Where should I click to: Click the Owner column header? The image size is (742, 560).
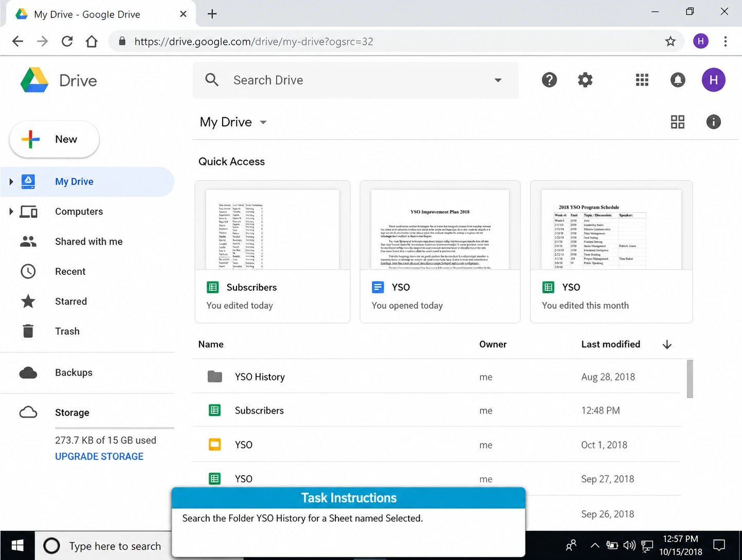[493, 344]
